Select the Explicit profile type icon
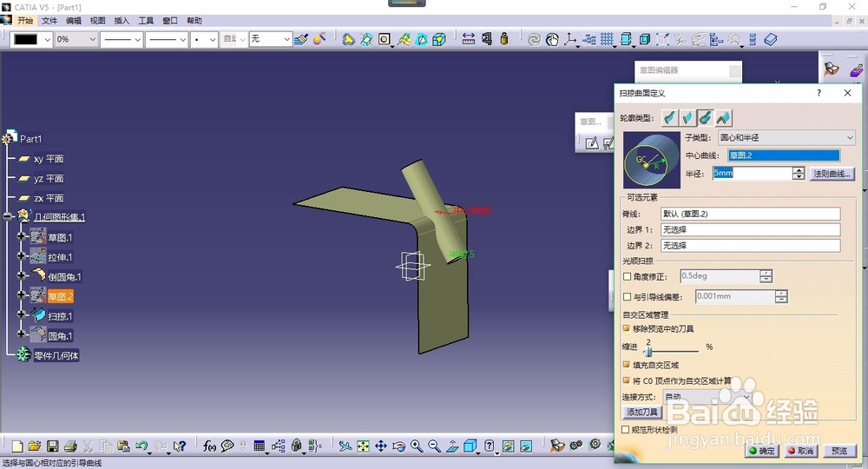Viewport: 868px width, 469px height. [x=670, y=117]
